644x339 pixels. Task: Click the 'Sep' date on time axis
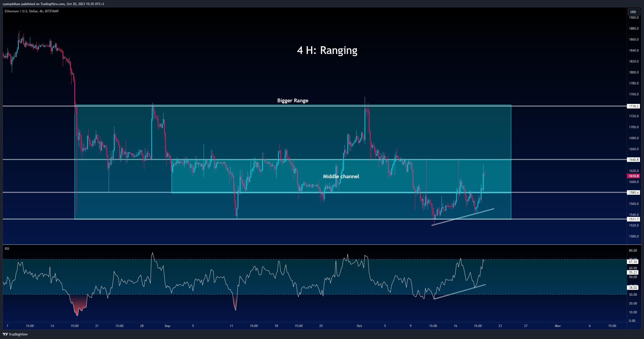click(x=167, y=326)
